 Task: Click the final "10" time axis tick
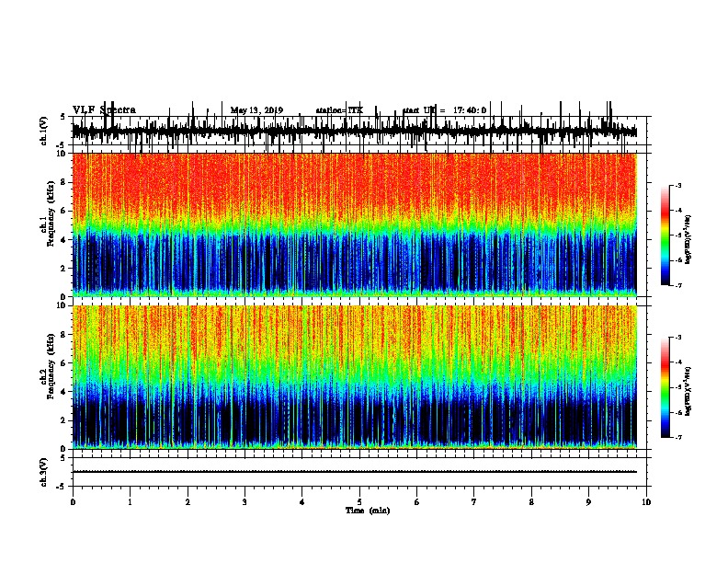[646, 502]
